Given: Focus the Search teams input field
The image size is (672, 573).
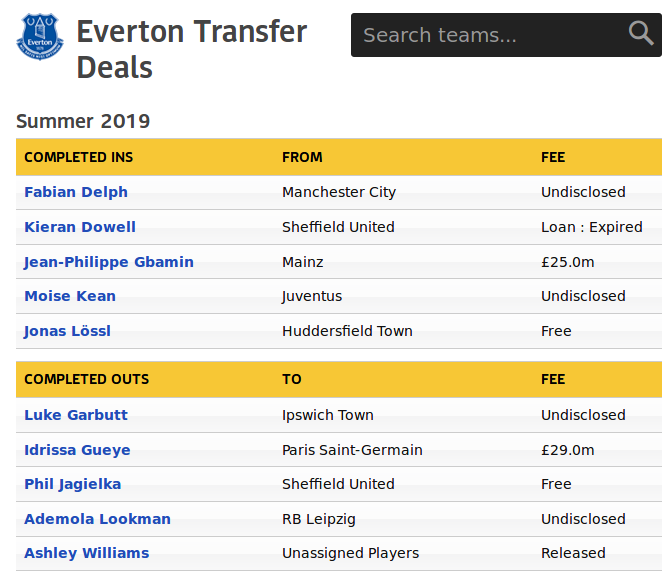Looking at the screenshot, I should [490, 35].
